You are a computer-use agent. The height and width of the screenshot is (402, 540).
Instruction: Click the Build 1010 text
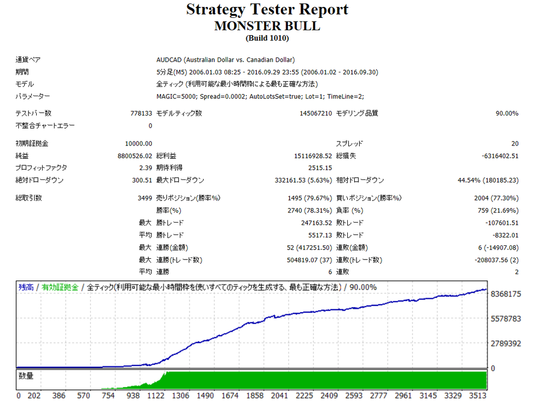(267, 38)
